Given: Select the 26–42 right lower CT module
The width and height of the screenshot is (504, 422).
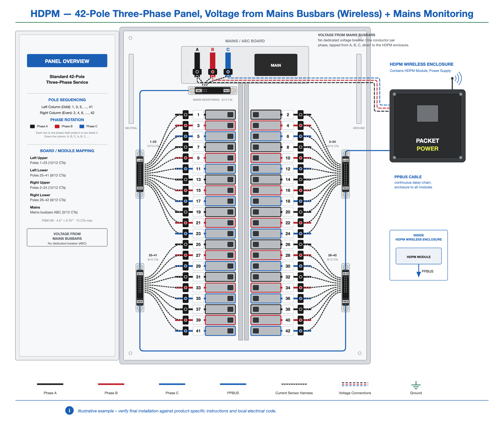Looking at the screenshot, I should (x=346, y=288).
